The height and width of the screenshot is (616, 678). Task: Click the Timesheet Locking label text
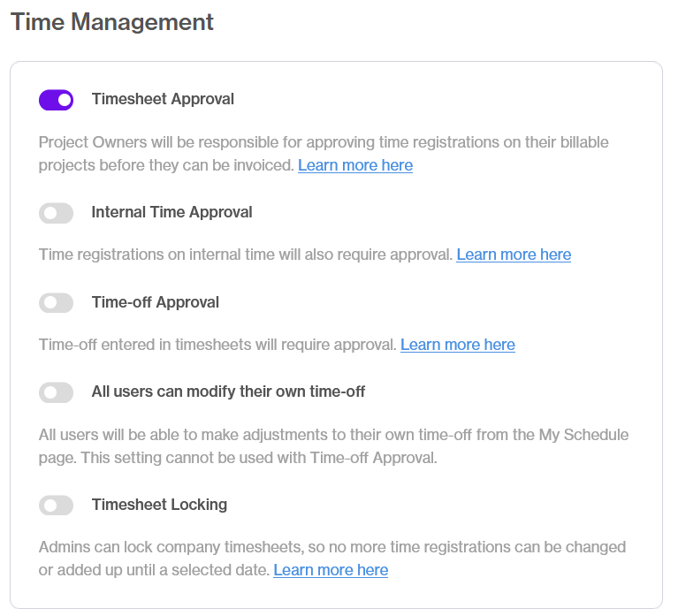(159, 505)
